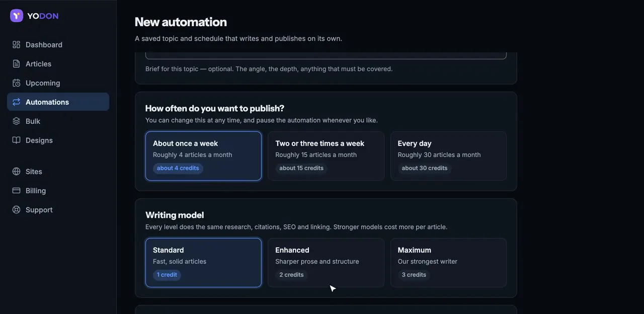Click the 'New automation' heading
Viewport: 644px width, 314px height.
pos(181,22)
